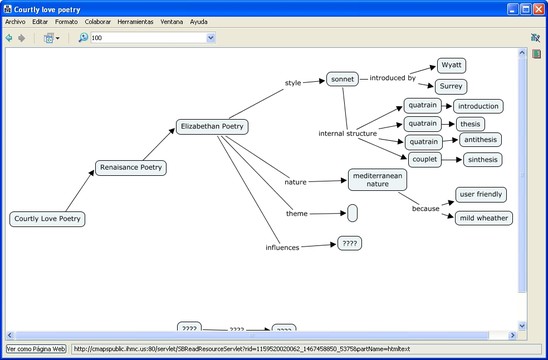Open the Archivo menu
Viewport: 548px width, 360px height.
coord(15,22)
